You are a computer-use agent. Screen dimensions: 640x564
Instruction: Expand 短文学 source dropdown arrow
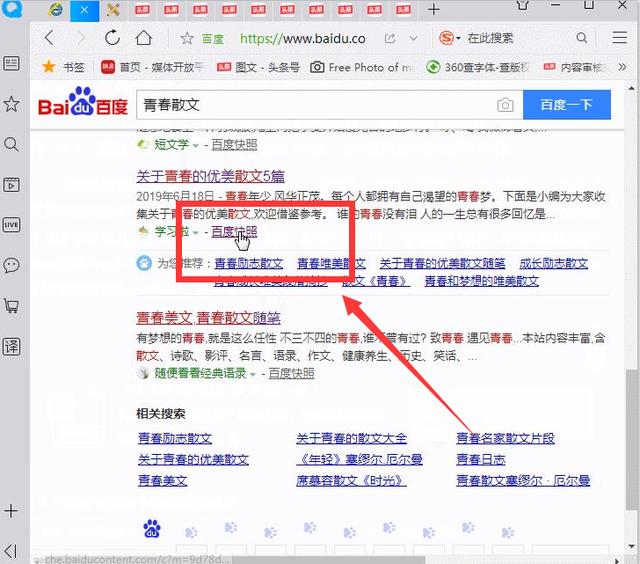coord(196,145)
